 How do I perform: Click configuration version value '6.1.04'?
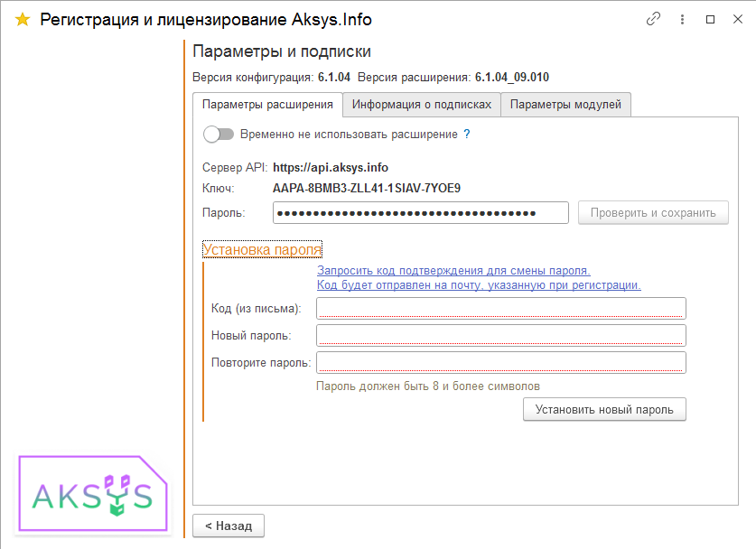tap(334, 77)
